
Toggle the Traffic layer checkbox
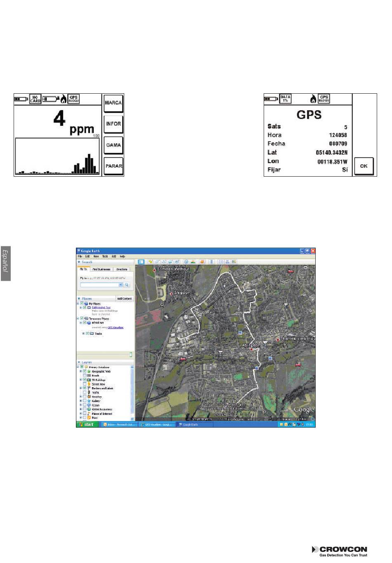[85, 393]
